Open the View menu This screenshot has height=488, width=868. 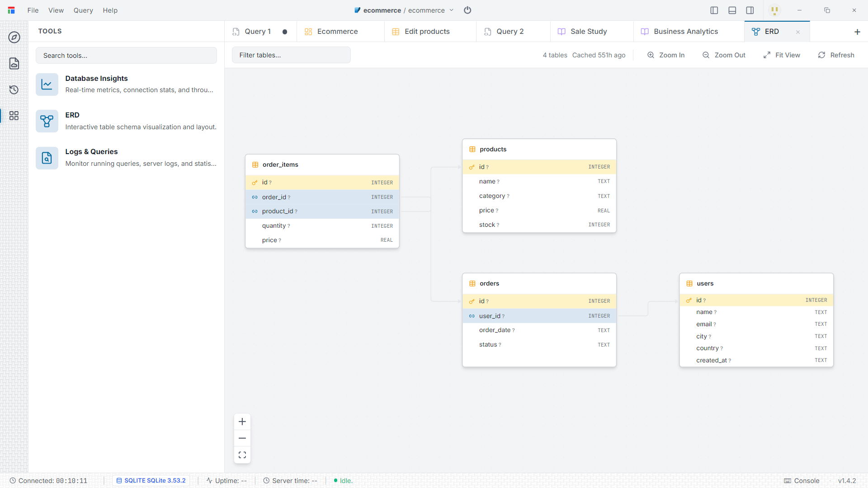pyautogui.click(x=56, y=10)
